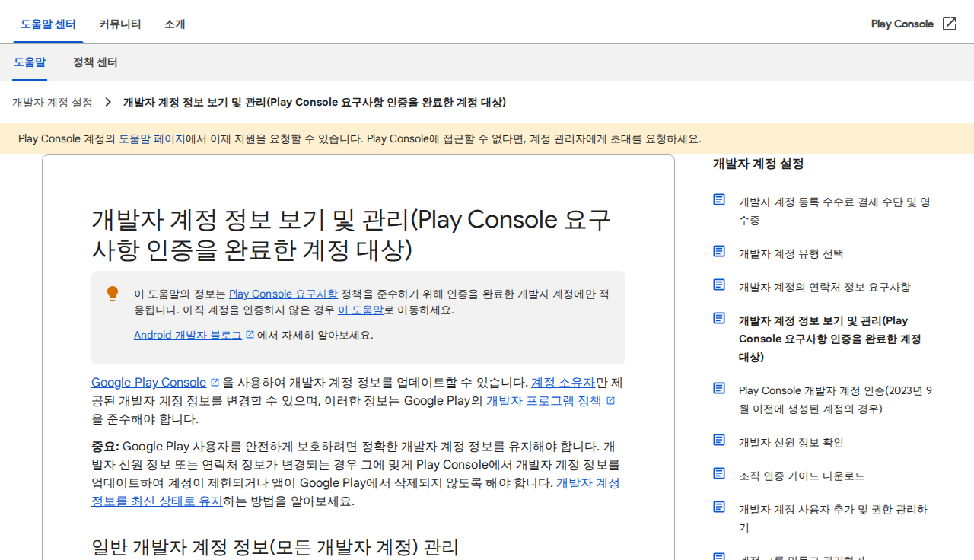Open sidebar 개발자 계정 등록 수수료 결제 수단 article

pos(835,211)
